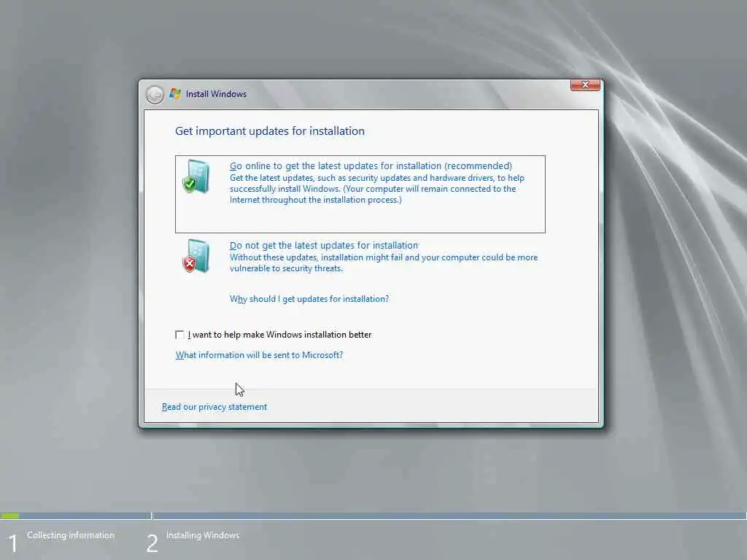Viewport: 747px width, 560px height.
Task: Click the 'Installing Windows' step label
Action: point(203,535)
